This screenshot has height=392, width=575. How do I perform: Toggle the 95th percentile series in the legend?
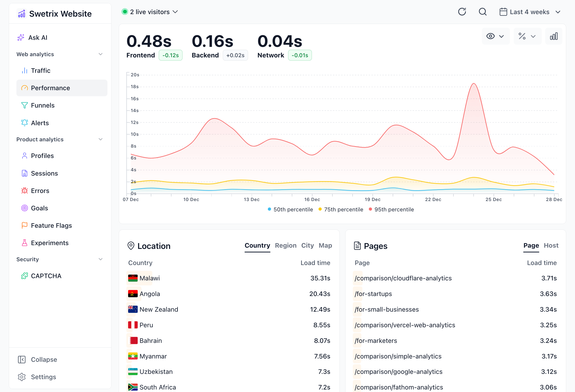(391, 209)
